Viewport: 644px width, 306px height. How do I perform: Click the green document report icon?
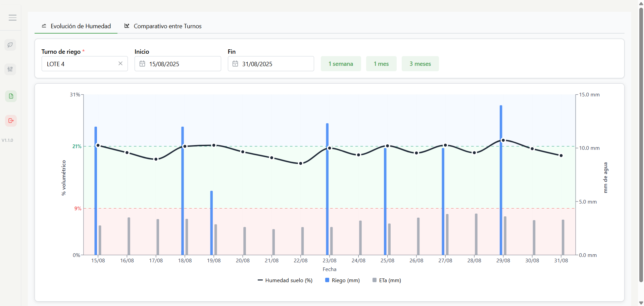[11, 96]
